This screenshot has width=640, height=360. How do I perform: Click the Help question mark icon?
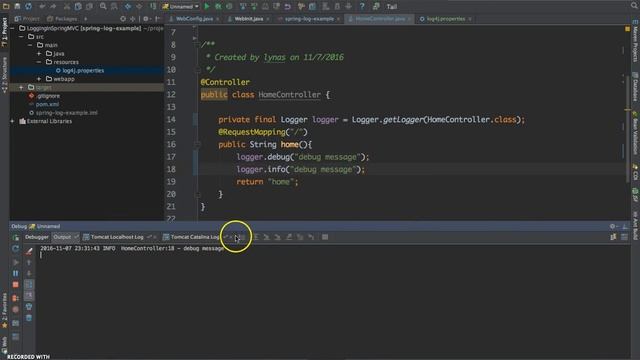(x=362, y=6)
